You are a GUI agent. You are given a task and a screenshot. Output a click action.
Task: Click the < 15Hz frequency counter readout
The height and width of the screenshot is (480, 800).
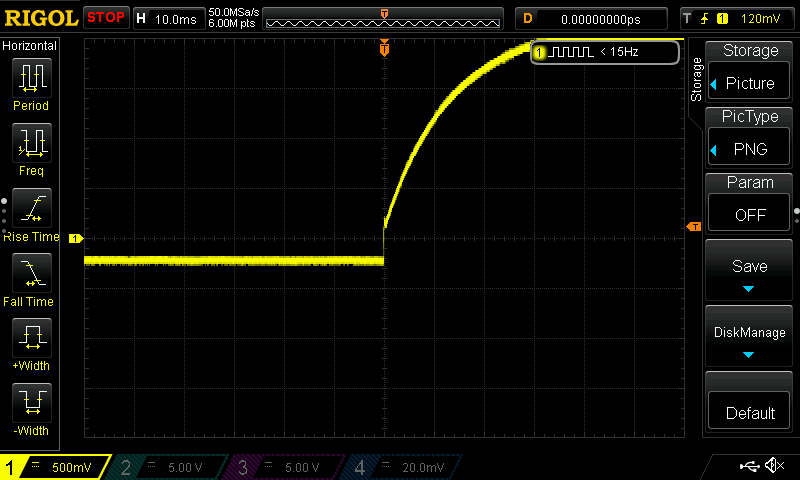click(x=619, y=52)
